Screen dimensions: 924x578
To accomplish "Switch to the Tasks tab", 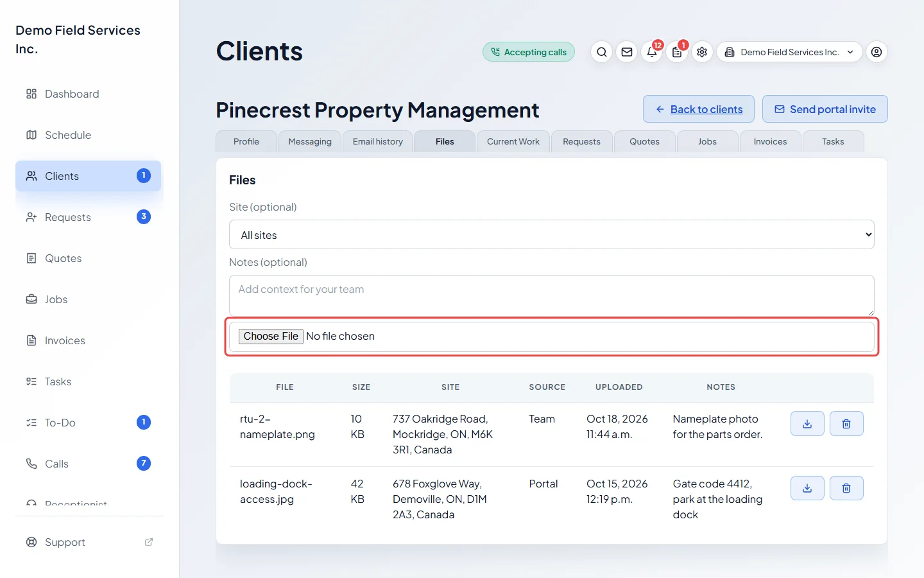I will [834, 141].
